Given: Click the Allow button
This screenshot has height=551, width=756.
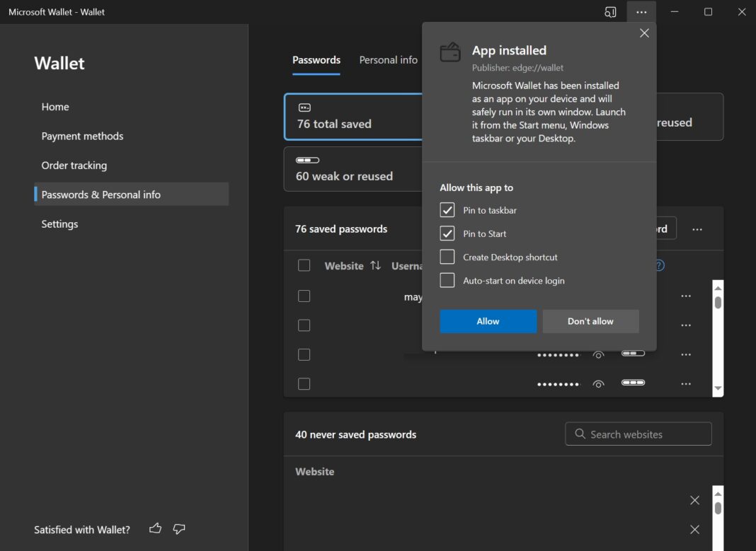Looking at the screenshot, I should pyautogui.click(x=488, y=321).
